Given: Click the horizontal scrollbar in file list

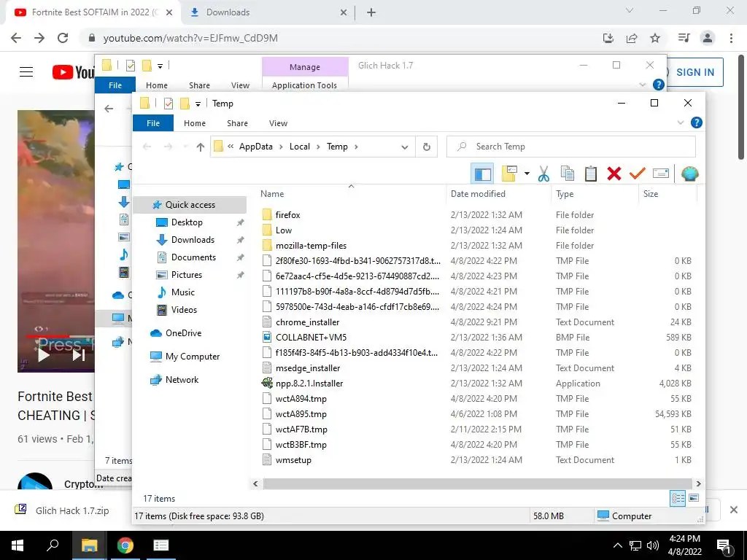Looking at the screenshot, I should tap(476, 484).
